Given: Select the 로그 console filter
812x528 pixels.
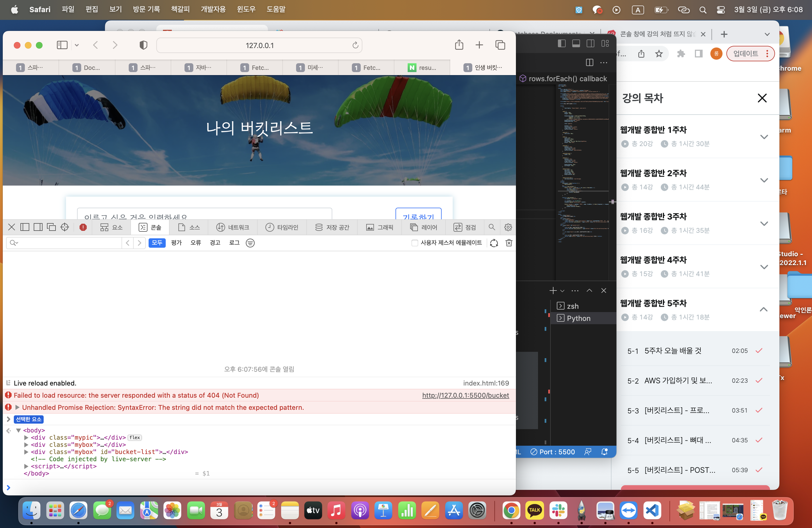Looking at the screenshot, I should pyautogui.click(x=234, y=243).
